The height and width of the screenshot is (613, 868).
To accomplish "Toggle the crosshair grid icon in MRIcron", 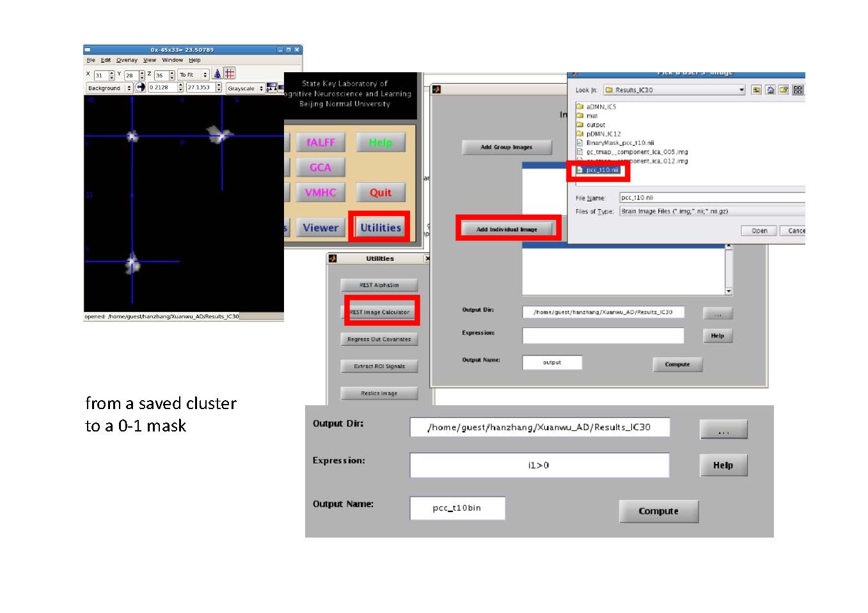I will (230, 74).
